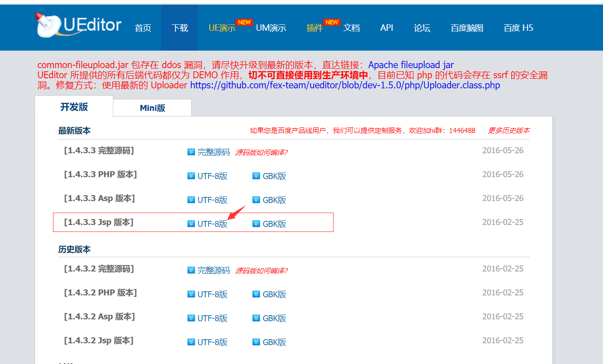Click UTF-8 download icon in 1.4.3.3 Jsp row
Image resolution: width=603 pixels, height=364 pixels.
[191, 224]
